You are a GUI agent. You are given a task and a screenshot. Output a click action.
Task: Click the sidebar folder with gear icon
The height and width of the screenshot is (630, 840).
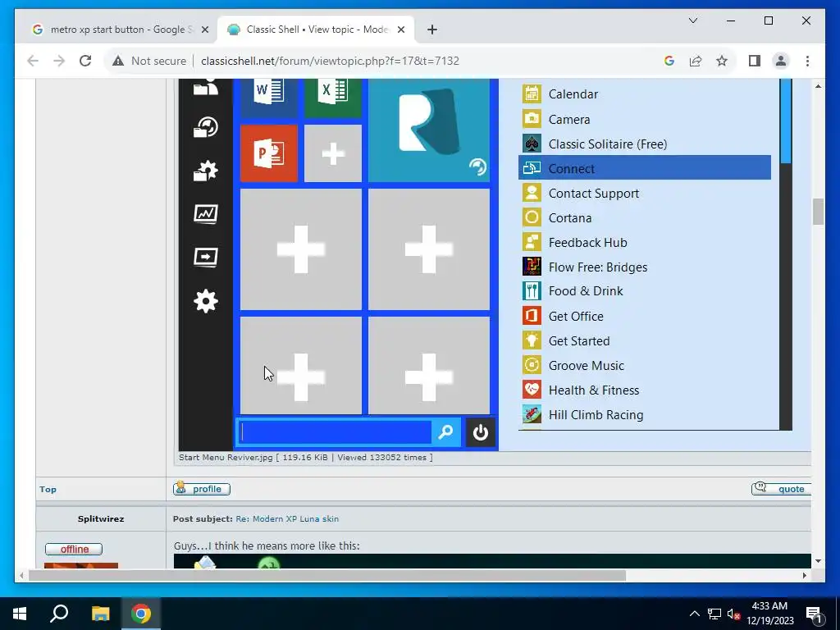[x=206, y=171]
